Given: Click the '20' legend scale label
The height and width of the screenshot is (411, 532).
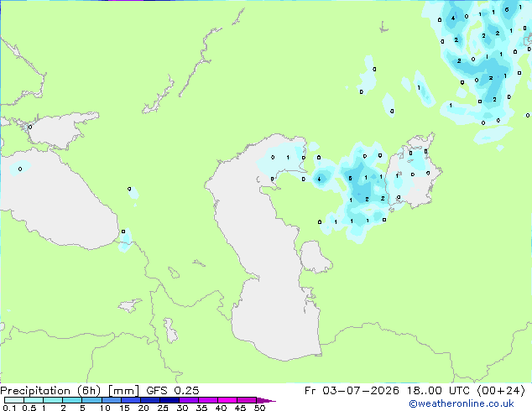Looking at the screenshot, I should 143,408.
